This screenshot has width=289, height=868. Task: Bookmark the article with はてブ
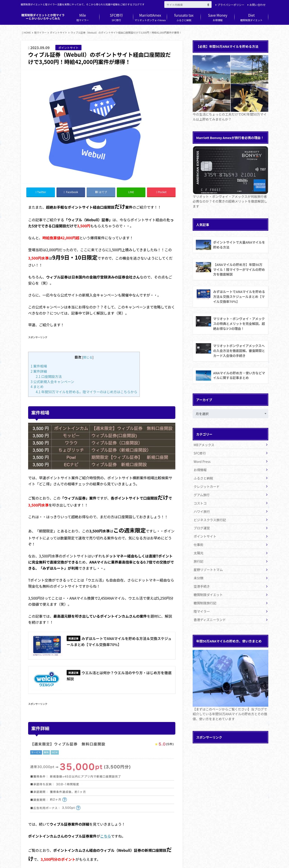[101, 192]
